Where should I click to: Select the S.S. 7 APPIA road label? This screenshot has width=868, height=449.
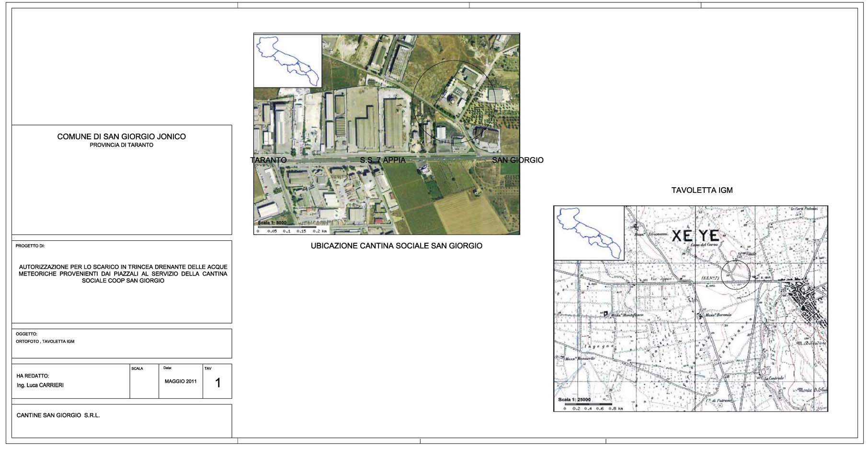(x=383, y=160)
